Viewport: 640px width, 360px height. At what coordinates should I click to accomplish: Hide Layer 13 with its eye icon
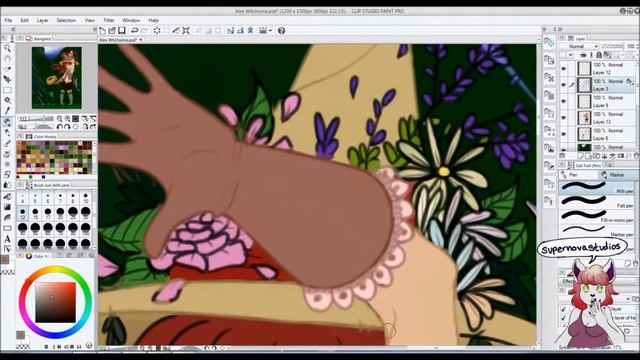click(563, 118)
